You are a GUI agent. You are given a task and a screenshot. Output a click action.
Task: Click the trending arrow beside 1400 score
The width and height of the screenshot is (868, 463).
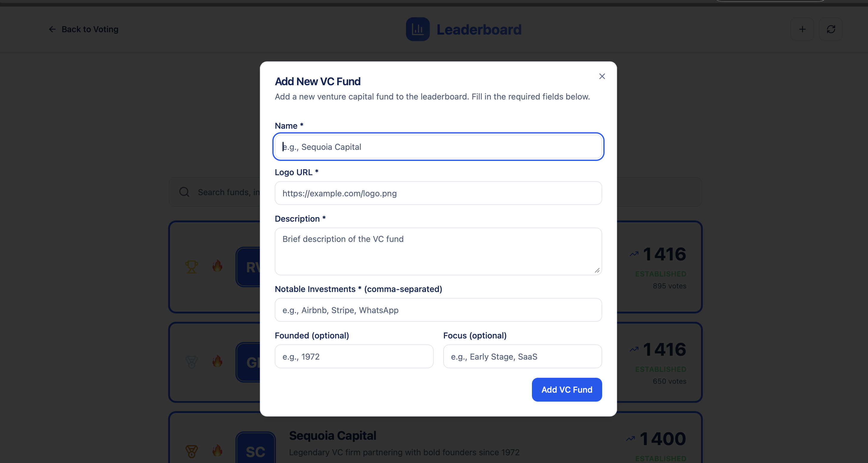coord(630,439)
